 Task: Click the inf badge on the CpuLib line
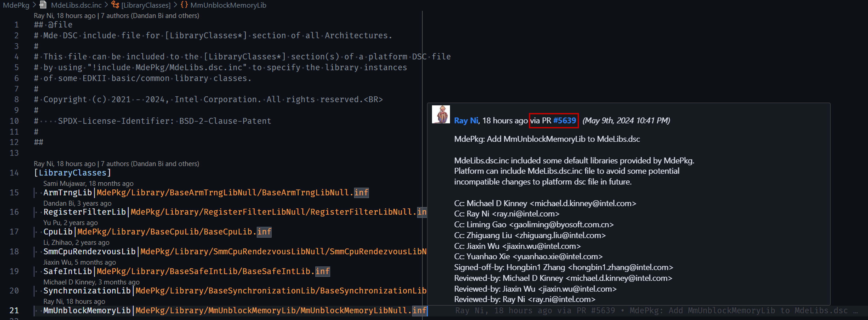click(x=264, y=232)
